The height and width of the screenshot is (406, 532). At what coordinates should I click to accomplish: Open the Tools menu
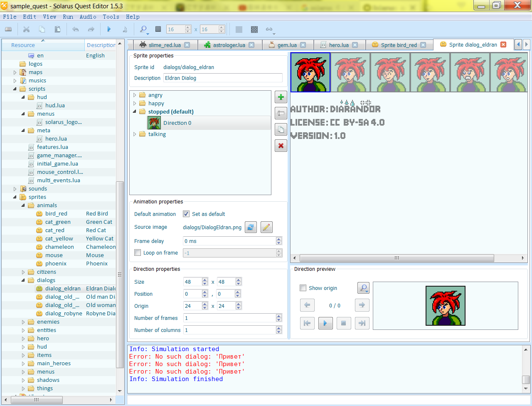(111, 17)
